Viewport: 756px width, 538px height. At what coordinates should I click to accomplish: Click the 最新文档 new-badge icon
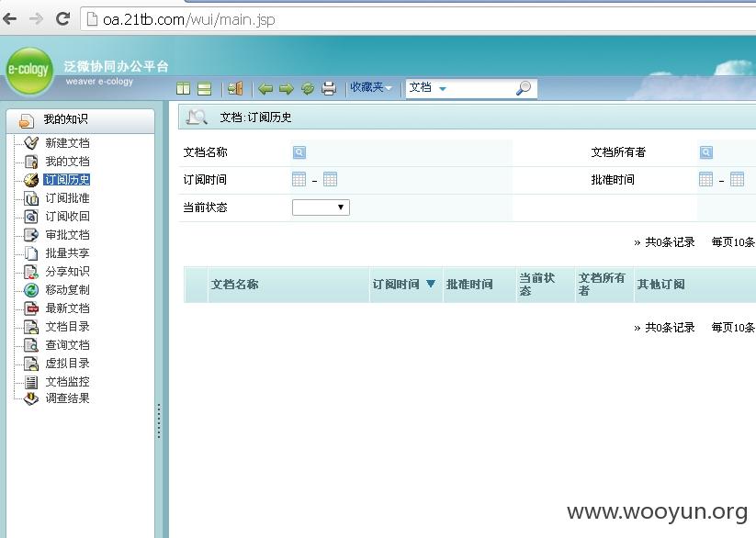pos(31,308)
